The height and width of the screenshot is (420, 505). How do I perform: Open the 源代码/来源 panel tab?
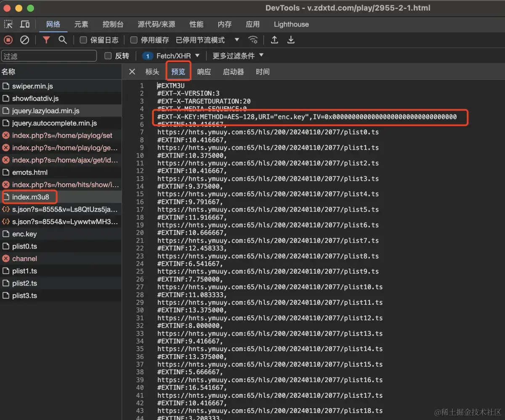tap(157, 24)
